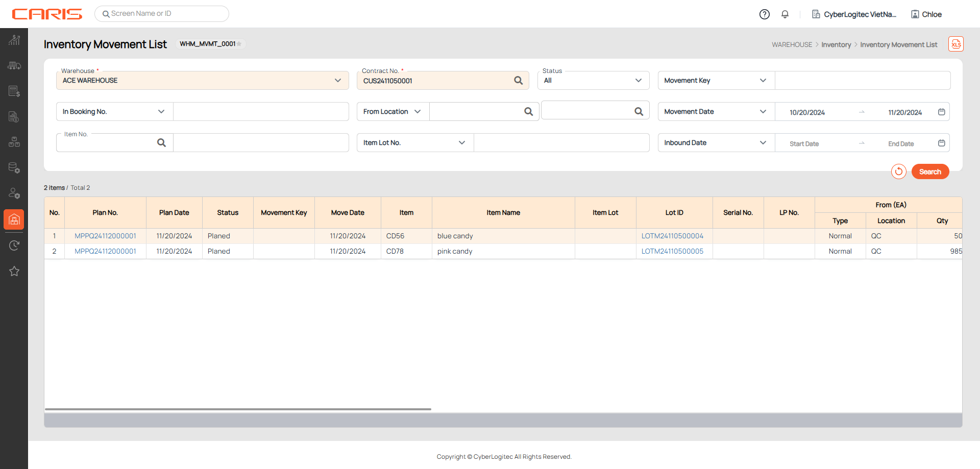Select the highlighted warehouse sidebar icon
This screenshot has width=980, height=469.
[x=14, y=219]
